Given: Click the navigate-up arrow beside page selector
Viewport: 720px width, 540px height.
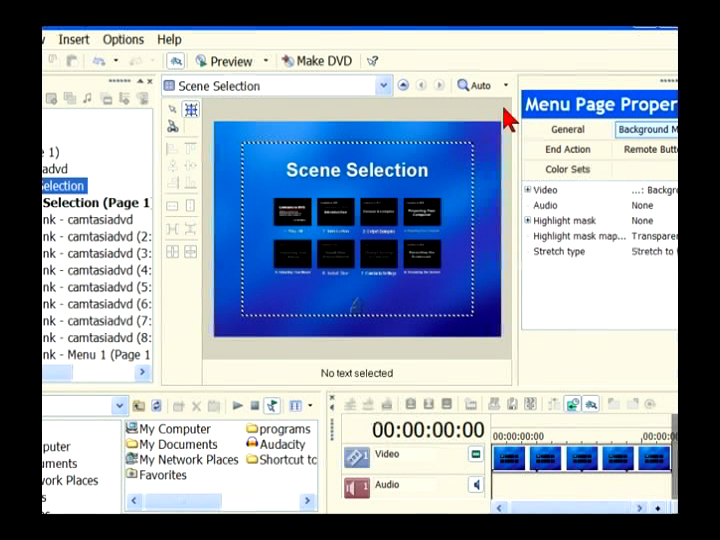Looking at the screenshot, I should (403, 86).
